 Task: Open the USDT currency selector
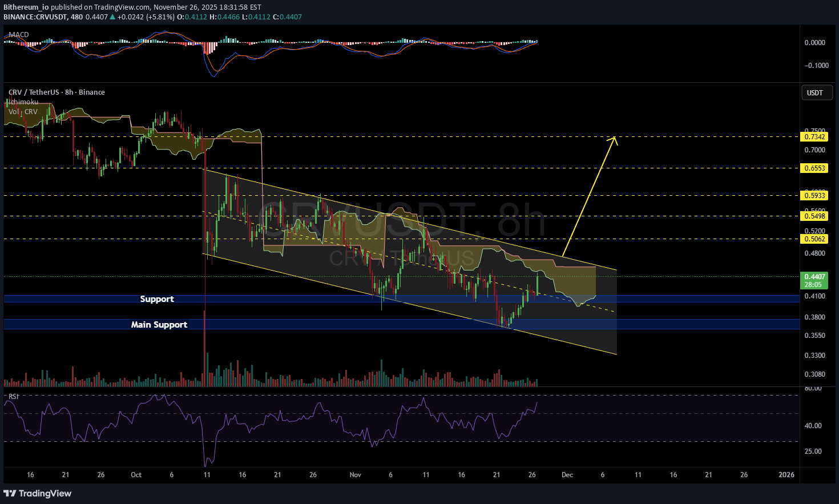click(814, 92)
